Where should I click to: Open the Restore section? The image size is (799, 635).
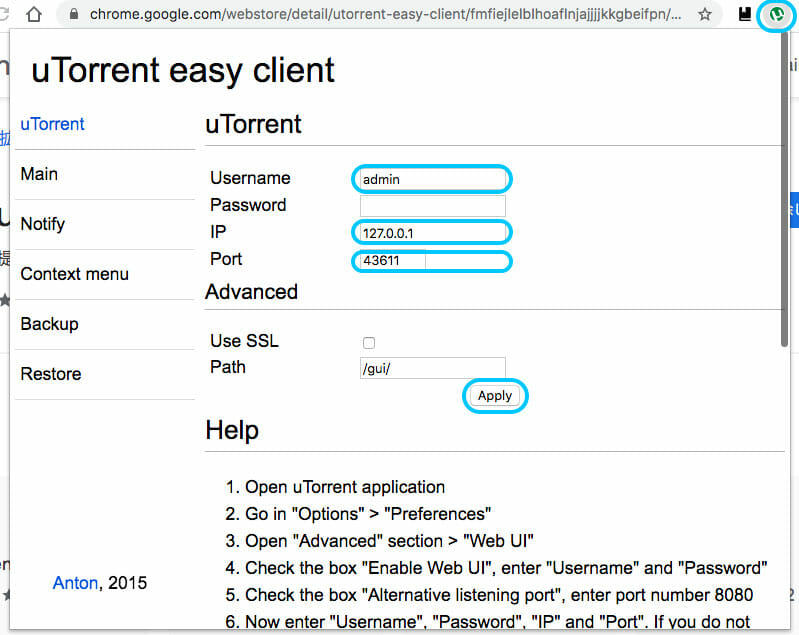51,374
